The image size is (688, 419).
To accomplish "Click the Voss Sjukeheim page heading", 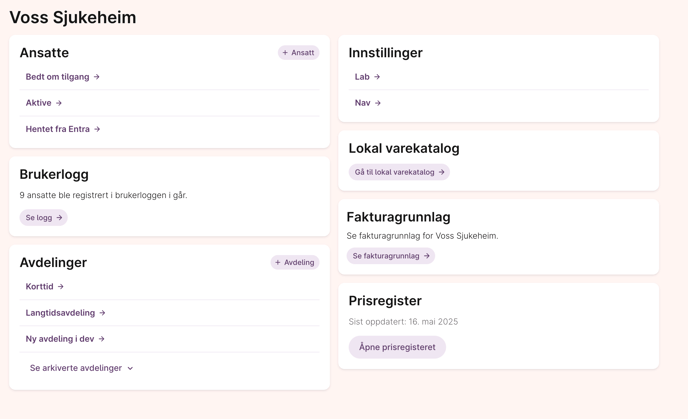I will tap(73, 18).
